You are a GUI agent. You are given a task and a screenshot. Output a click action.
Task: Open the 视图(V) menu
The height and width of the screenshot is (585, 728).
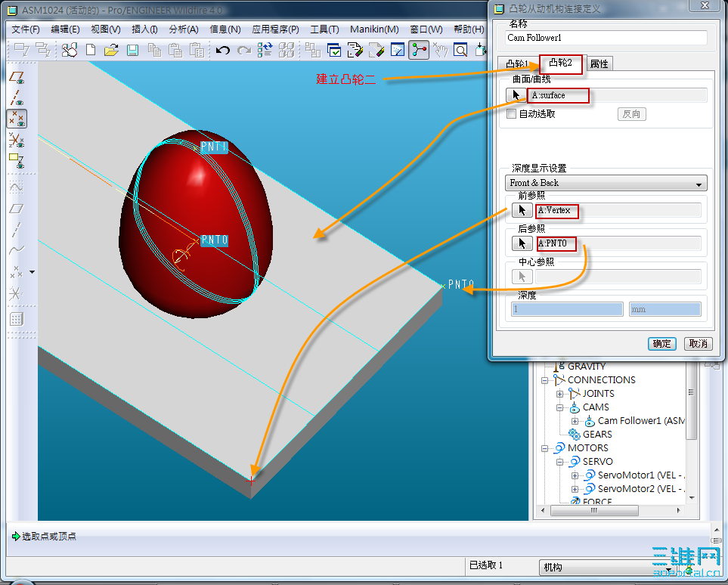tap(106, 29)
